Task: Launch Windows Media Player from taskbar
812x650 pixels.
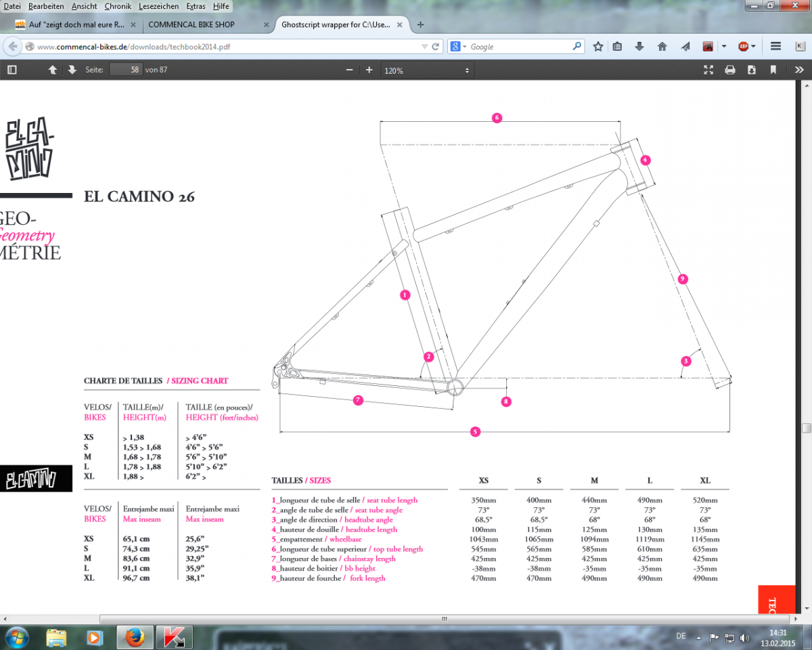Action: (95, 637)
